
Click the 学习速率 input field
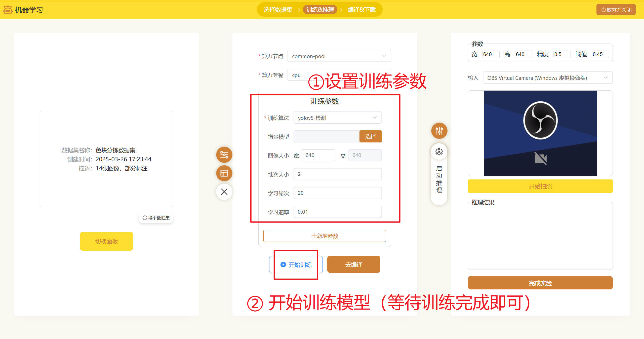[x=337, y=212]
